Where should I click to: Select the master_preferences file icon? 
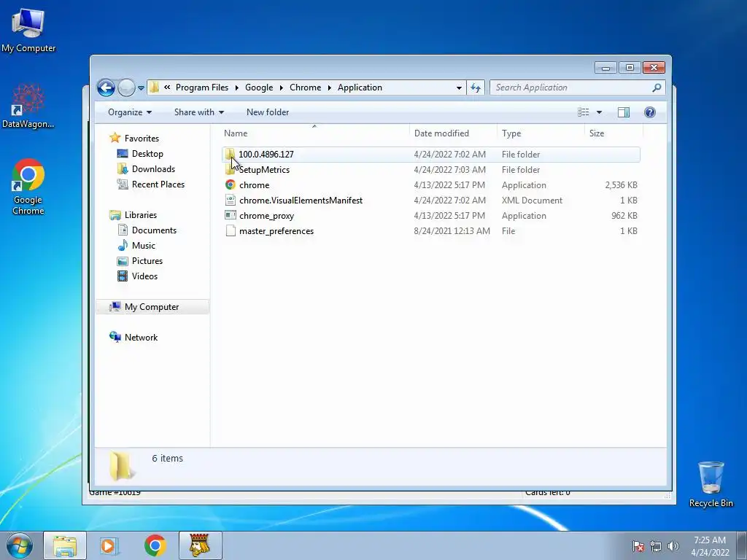(231, 231)
